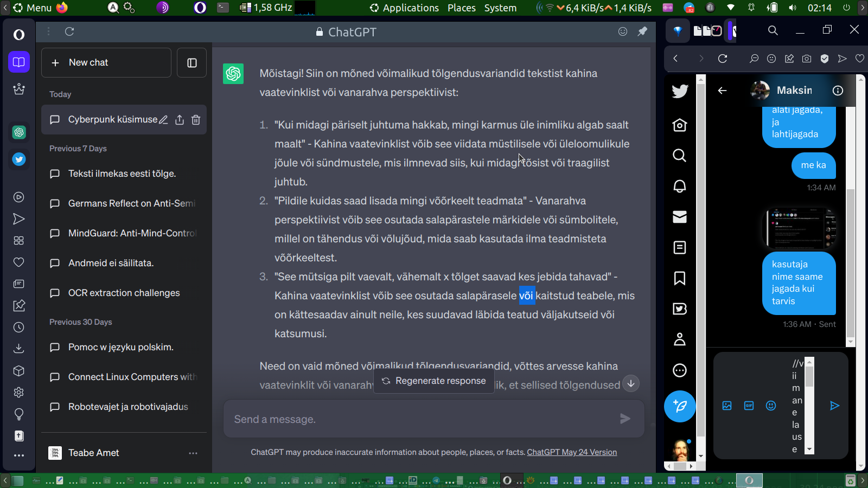Viewport: 868px width, 488px height.
Task: Open the volume icon in top panel
Action: (x=793, y=8)
